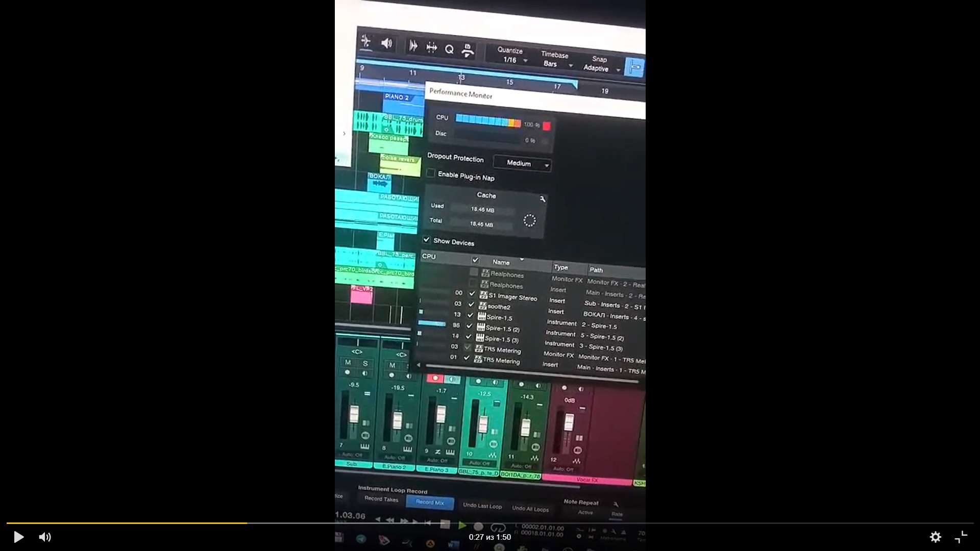Open video player settings gear
Viewport: 980px width, 551px height.
click(x=935, y=537)
